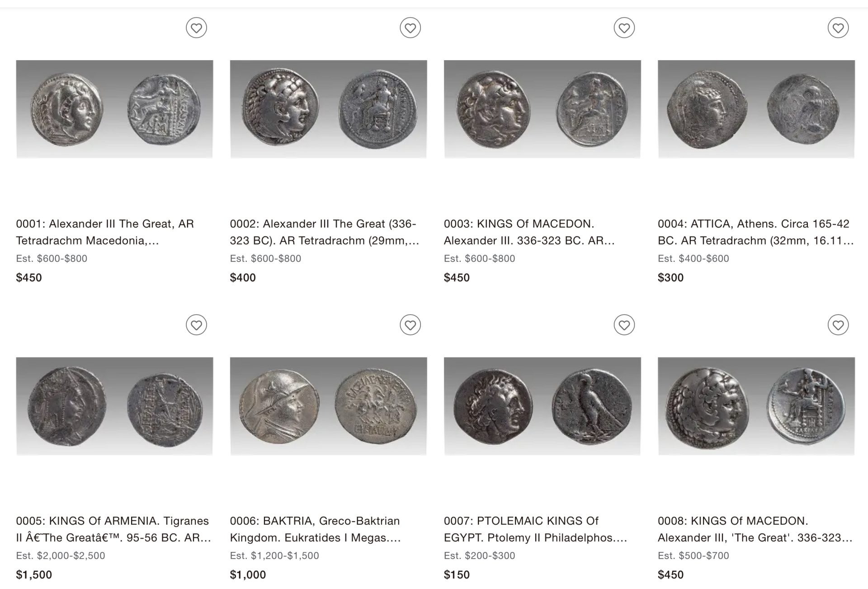Select the lot 0006 Baktria title link
The height and width of the screenshot is (589, 868).
coord(315,529)
